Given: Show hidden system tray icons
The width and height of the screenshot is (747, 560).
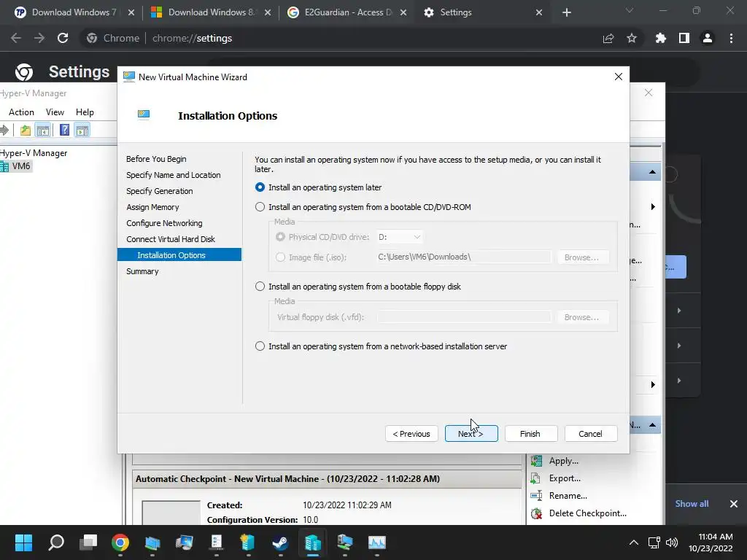Looking at the screenshot, I should [634, 542].
